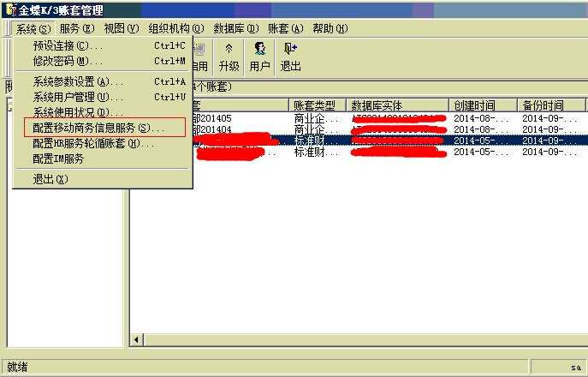This screenshot has height=377, width=588.
Task: Open the 系统(S) menu
Action: click(33, 29)
